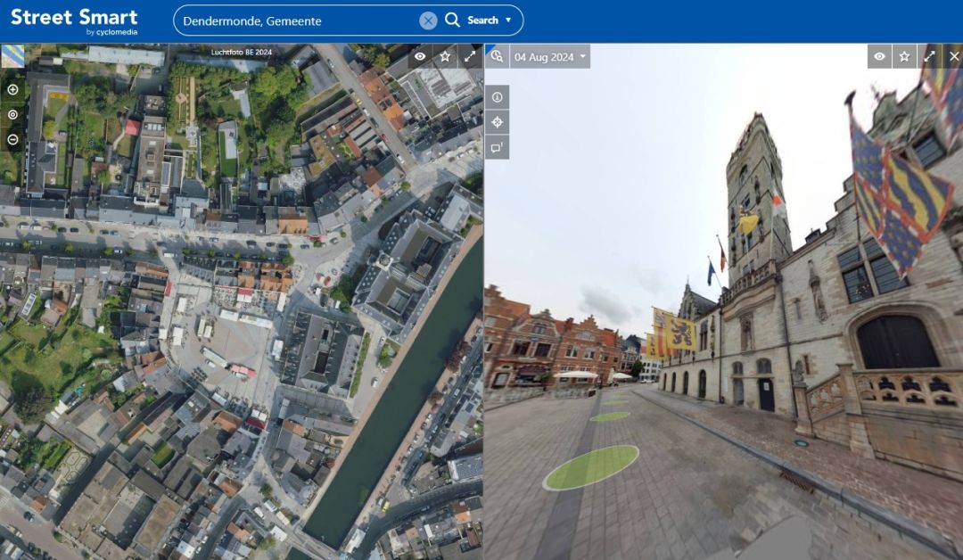Activate the panorama crosshair location tool
Image resolution: width=963 pixels, height=560 pixels.
tap(498, 122)
